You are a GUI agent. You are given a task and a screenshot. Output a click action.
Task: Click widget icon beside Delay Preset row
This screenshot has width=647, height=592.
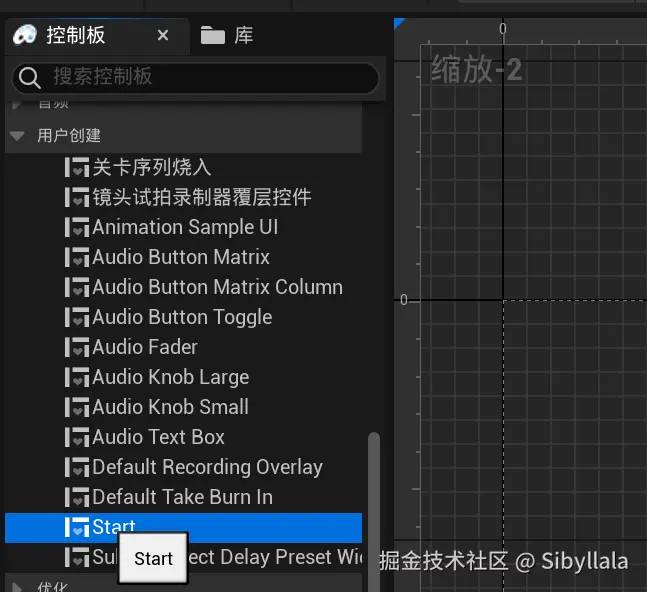point(77,557)
